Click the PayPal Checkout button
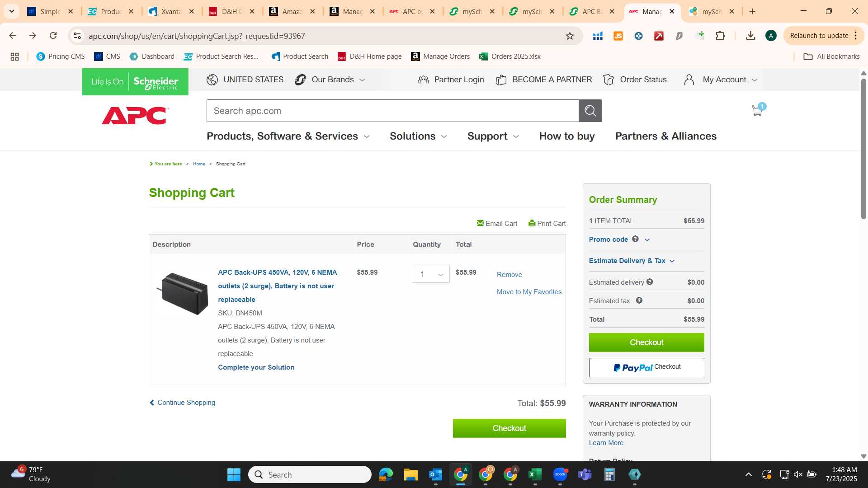 tap(646, 367)
